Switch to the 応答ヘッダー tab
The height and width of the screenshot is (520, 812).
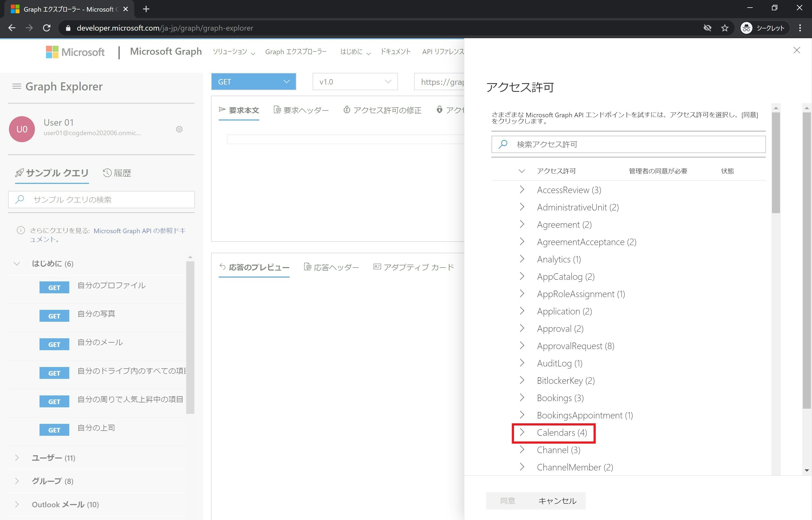click(x=331, y=267)
